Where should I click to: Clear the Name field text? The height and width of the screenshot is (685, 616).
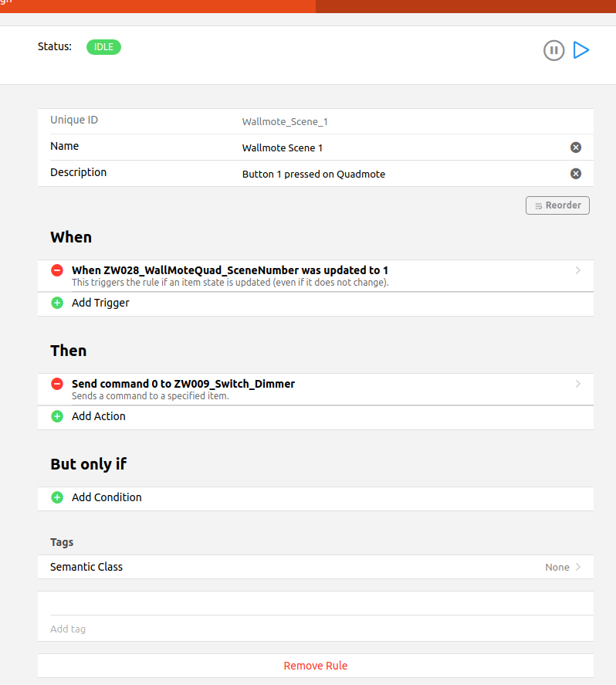[x=575, y=148]
